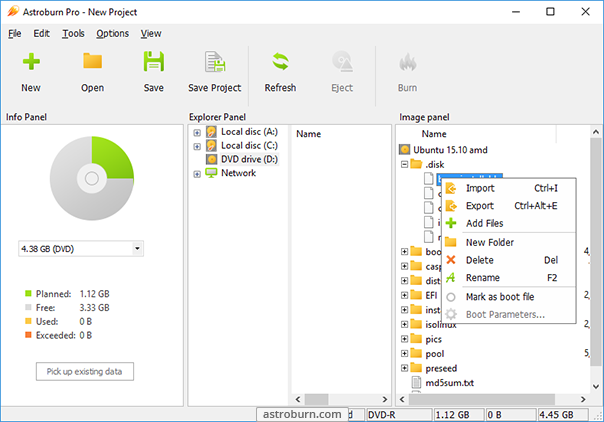The height and width of the screenshot is (422, 604).
Task: Expand the Local disc (C:) node
Action: coord(197,147)
